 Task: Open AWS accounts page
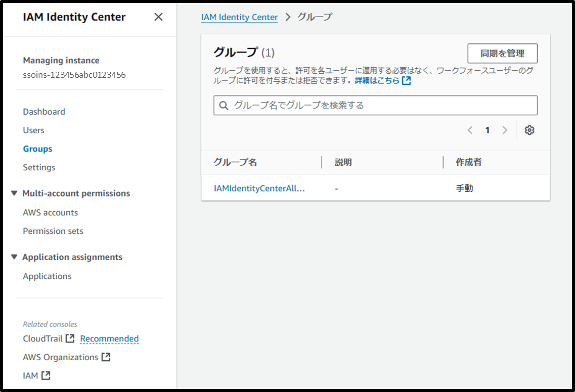pos(50,213)
